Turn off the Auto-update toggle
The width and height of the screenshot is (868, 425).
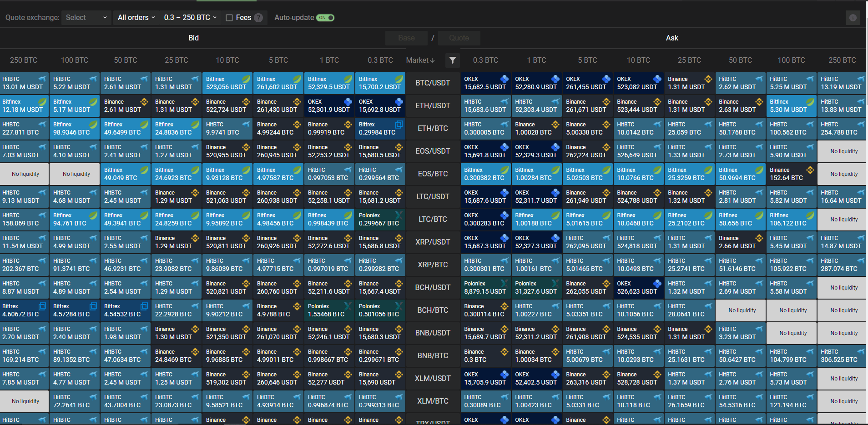[x=325, y=18]
